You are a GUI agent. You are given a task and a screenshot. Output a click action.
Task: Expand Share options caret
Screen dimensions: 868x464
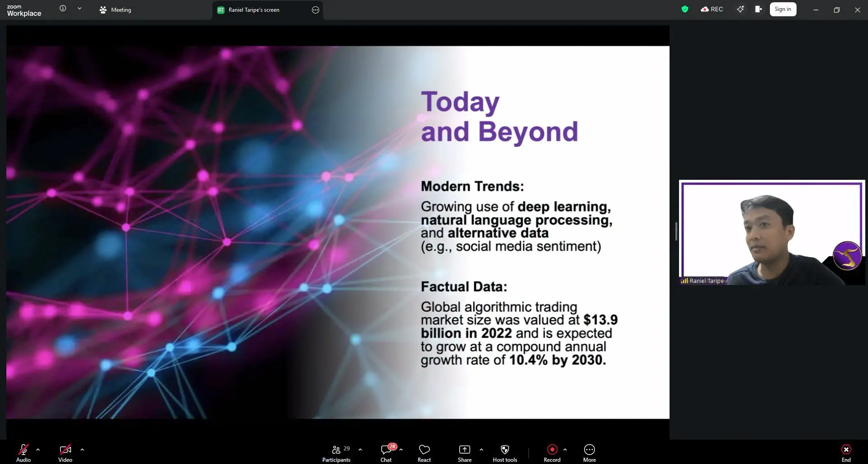tap(481, 450)
